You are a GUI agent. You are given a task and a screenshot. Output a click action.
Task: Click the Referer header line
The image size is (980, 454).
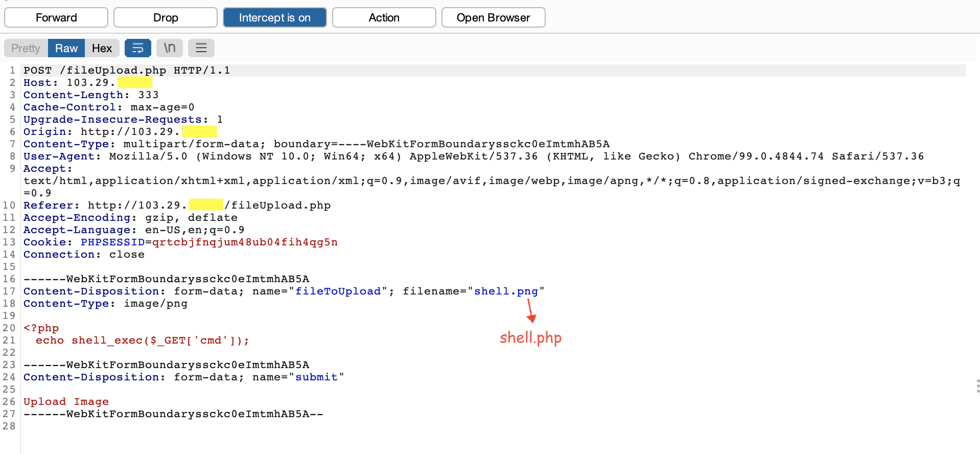(177, 205)
